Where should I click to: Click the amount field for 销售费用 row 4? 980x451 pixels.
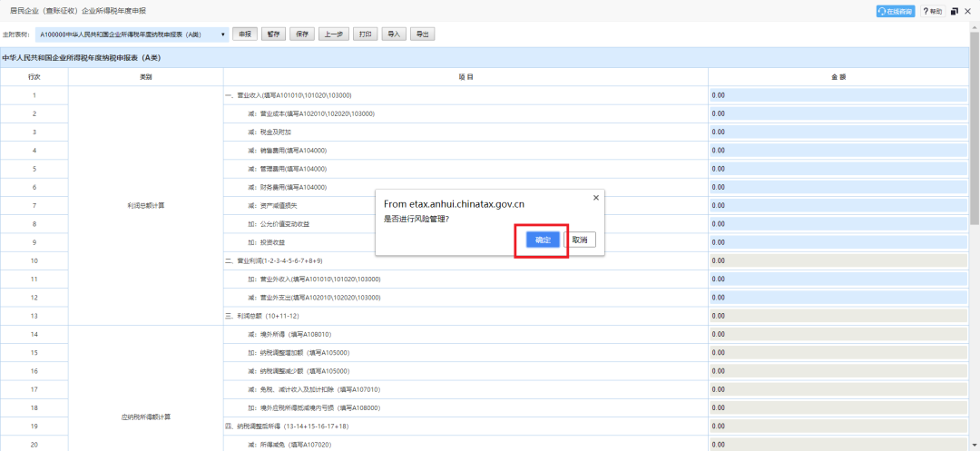(838, 151)
